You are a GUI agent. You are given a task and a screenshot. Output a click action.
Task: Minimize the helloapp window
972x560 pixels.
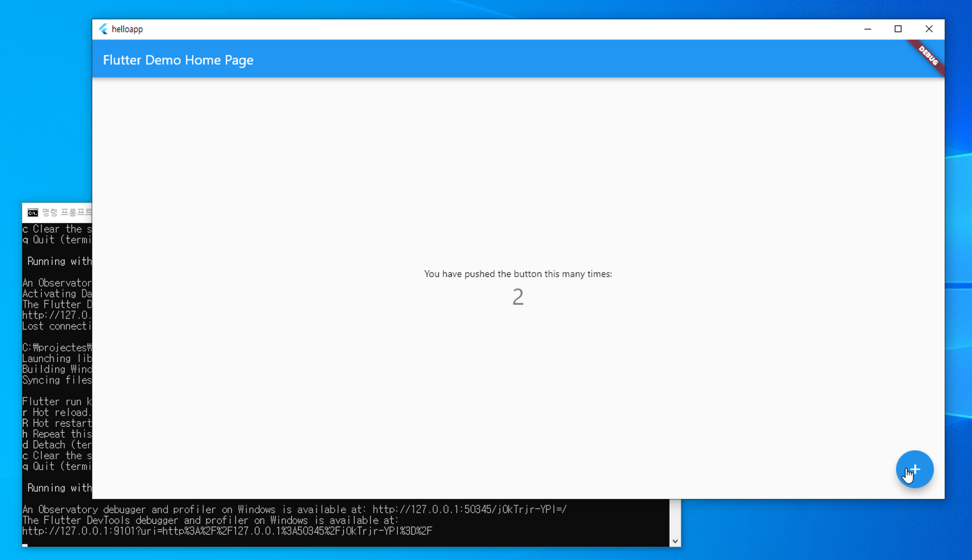click(x=868, y=29)
